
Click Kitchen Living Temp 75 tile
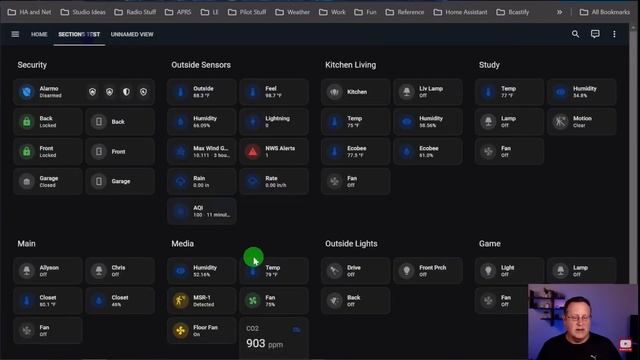[356, 122]
